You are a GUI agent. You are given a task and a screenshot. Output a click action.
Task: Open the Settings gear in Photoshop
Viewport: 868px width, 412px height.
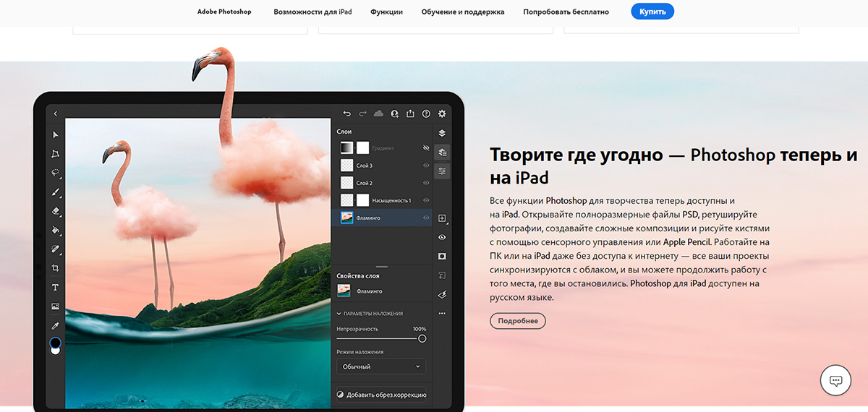[x=442, y=113]
